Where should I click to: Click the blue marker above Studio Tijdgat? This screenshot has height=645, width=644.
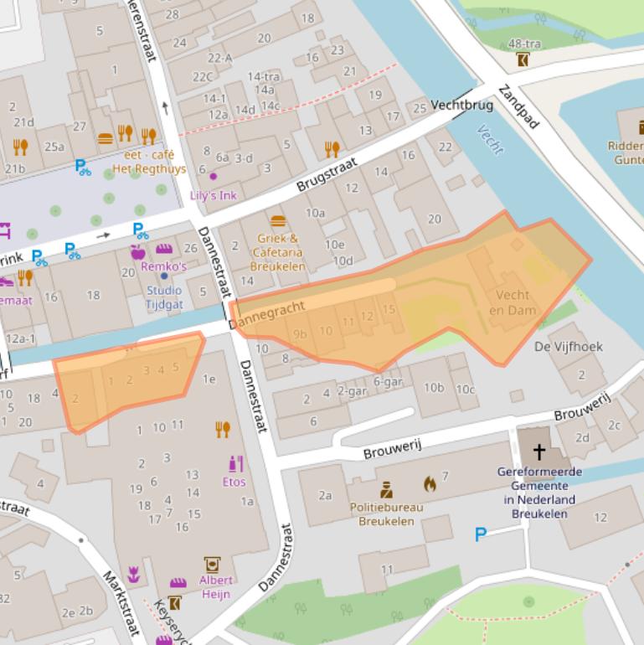[163, 276]
